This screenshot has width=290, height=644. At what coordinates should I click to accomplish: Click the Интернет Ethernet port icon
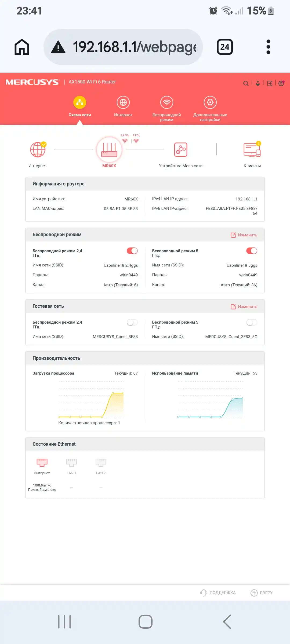pos(42,462)
